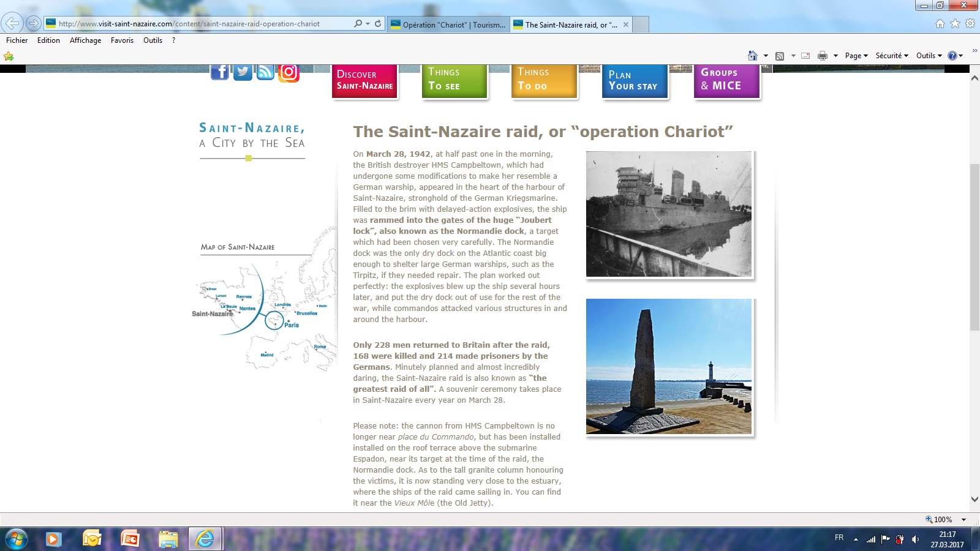Click the Groups & MICE button

tap(727, 81)
